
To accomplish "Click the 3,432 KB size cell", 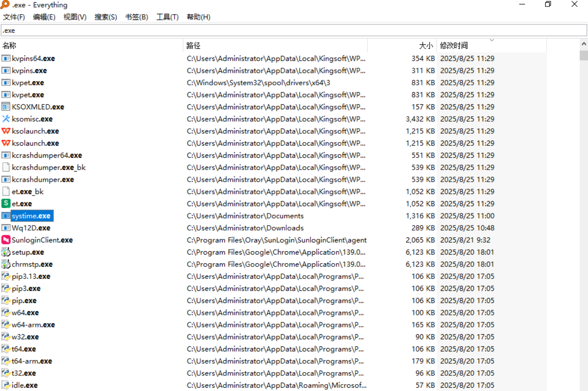I will click(420, 119).
